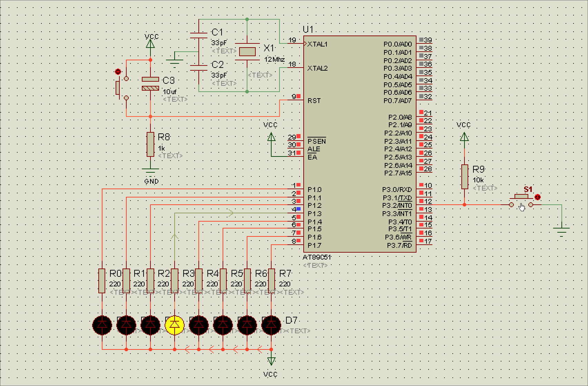This screenshot has height=386, width=588.
Task: Click the S1 push button switch
Action: point(521,201)
